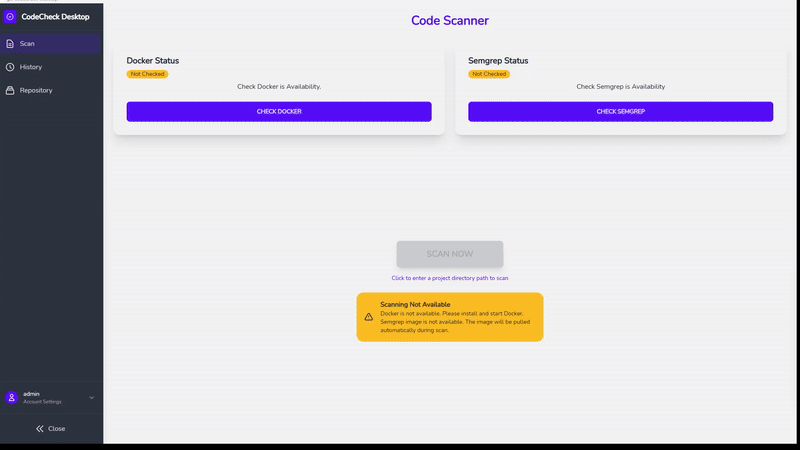Screen dimensions: 800x450
Task: Collapse sidebar using Close label
Action: (x=56, y=429)
